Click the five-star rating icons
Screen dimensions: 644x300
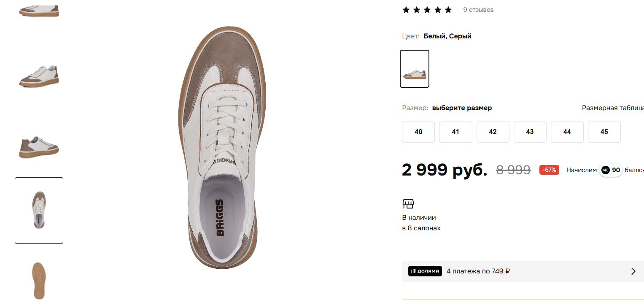pyautogui.click(x=427, y=10)
